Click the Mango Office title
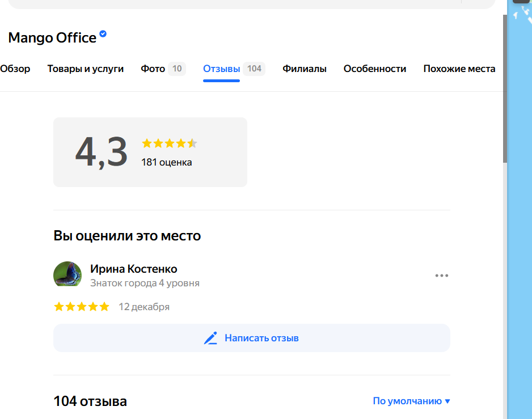Image resolution: width=532 pixels, height=419 pixels. tap(52, 37)
